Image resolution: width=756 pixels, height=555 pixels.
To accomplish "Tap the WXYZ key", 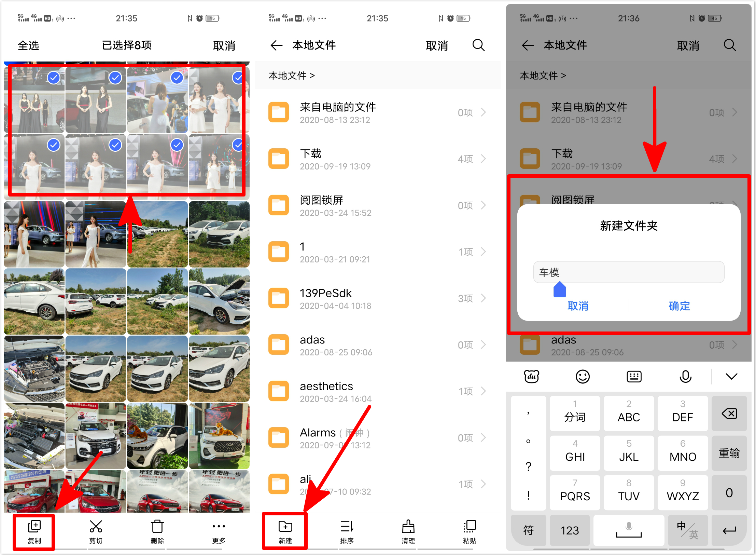I will pyautogui.click(x=683, y=492).
